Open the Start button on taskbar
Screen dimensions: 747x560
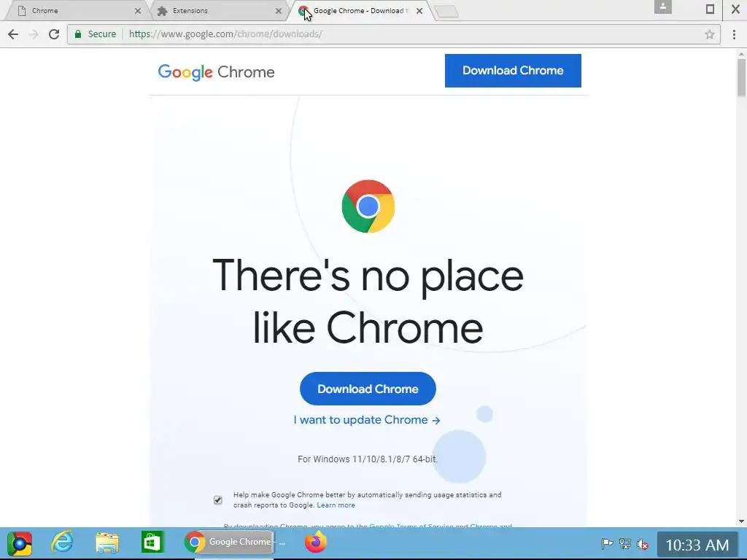pyautogui.click(x=20, y=543)
